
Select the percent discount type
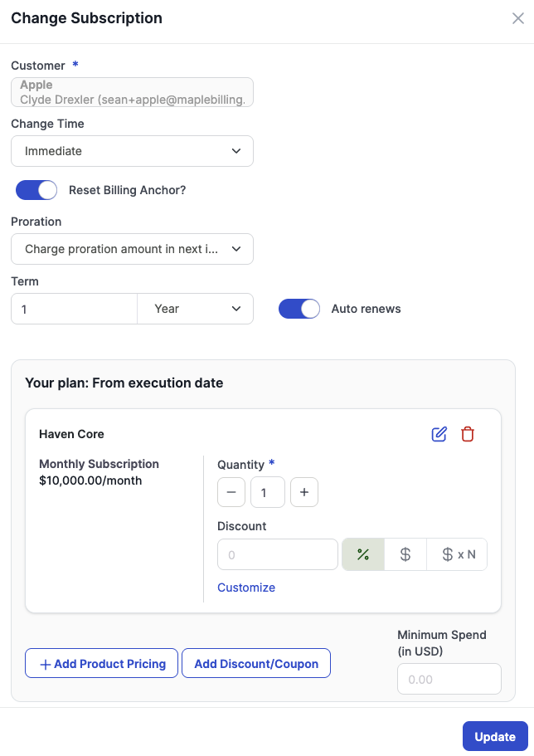coord(363,555)
